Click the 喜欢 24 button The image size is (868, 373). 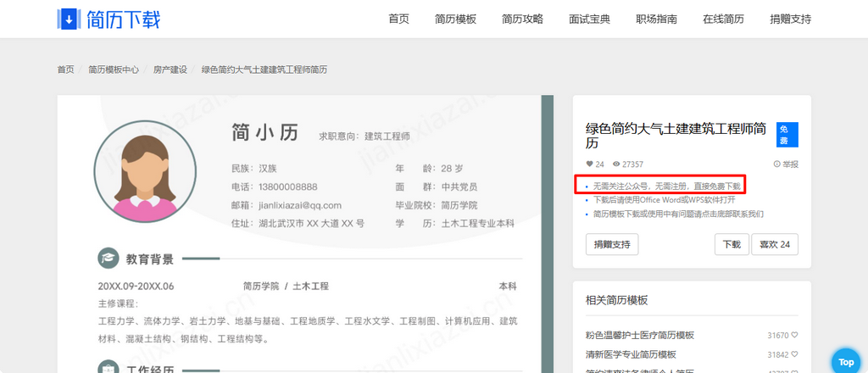click(x=775, y=244)
